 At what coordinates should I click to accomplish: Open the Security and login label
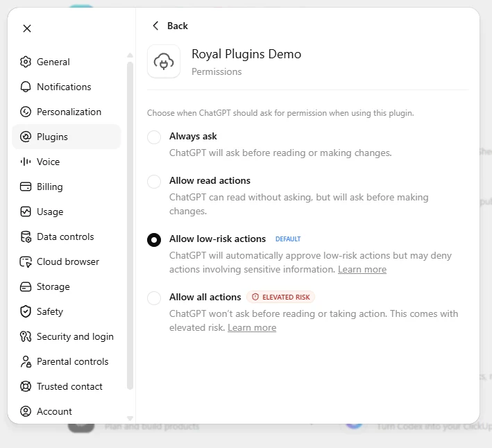pos(75,337)
